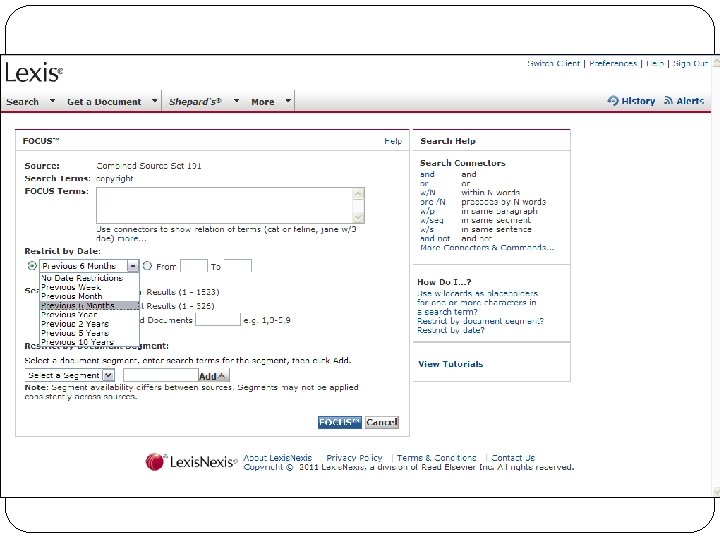Choose Previous 5 Years option
The width and height of the screenshot is (720, 540).
89,333
